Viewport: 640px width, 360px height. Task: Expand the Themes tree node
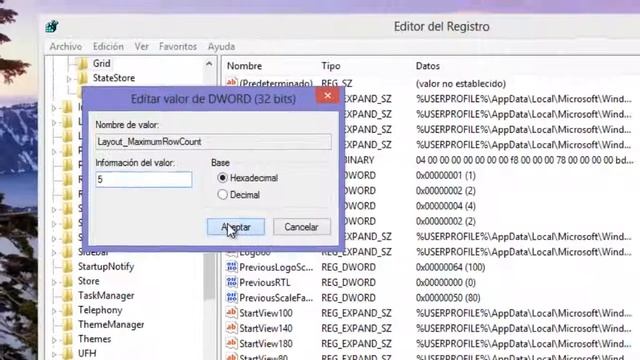click(54, 340)
